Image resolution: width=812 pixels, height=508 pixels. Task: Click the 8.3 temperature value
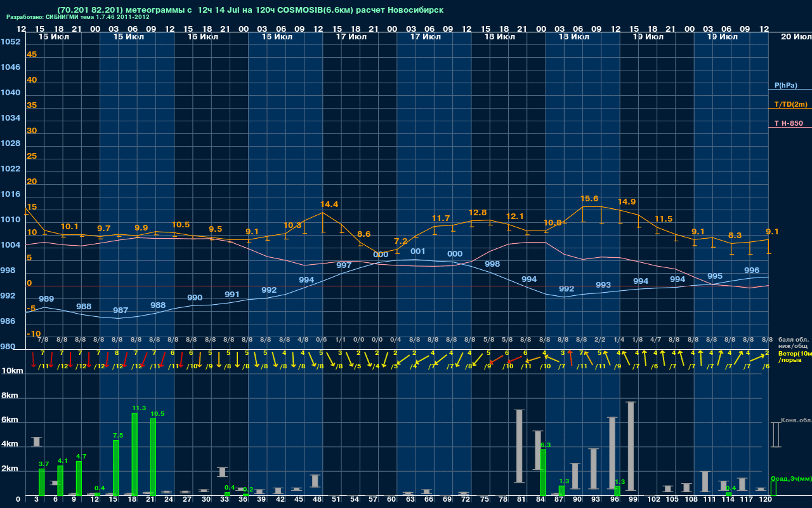[x=735, y=235]
